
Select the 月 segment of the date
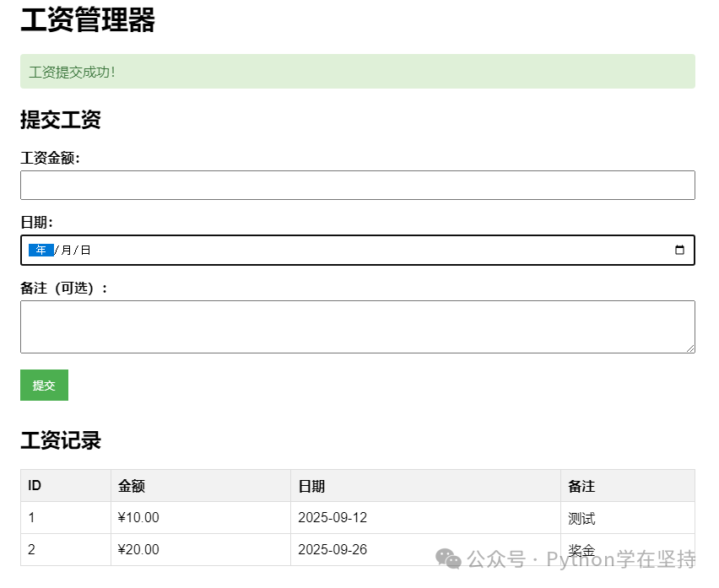point(66,250)
